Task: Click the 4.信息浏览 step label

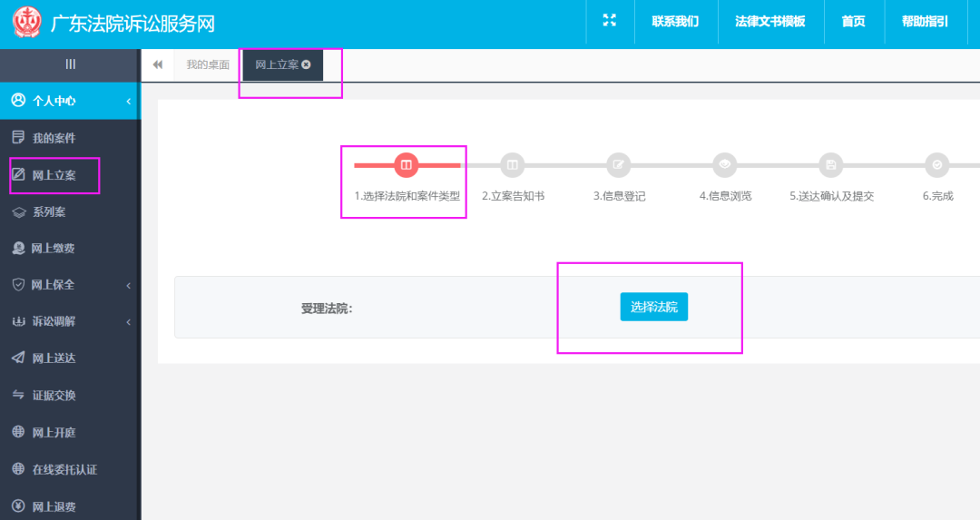Action: tap(726, 196)
